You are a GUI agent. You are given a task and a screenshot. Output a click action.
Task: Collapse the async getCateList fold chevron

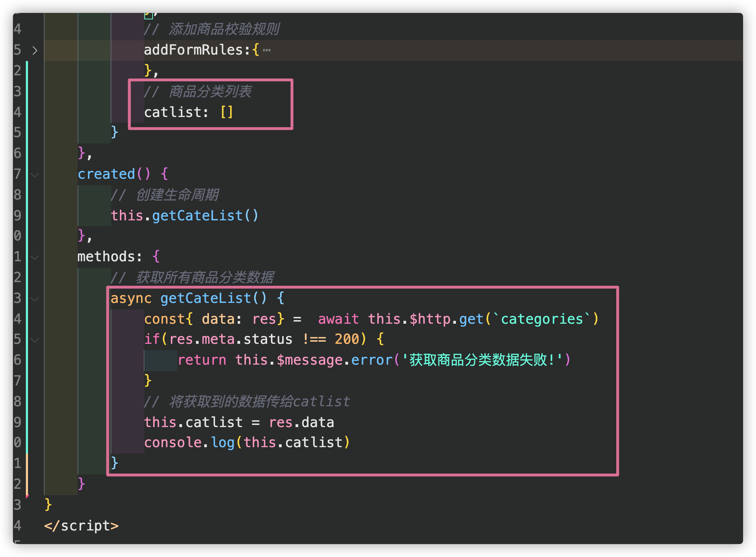35,299
